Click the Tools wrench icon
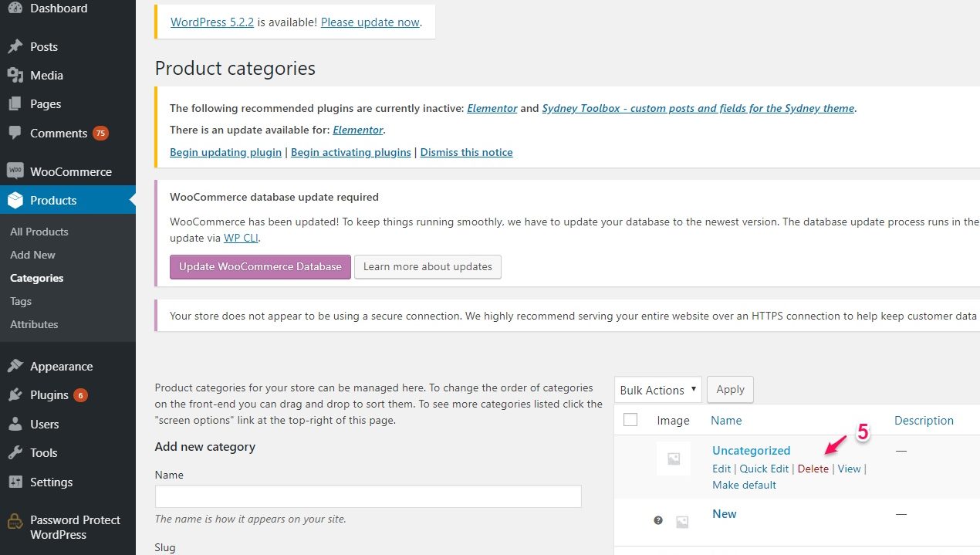The image size is (980, 555). (15, 452)
